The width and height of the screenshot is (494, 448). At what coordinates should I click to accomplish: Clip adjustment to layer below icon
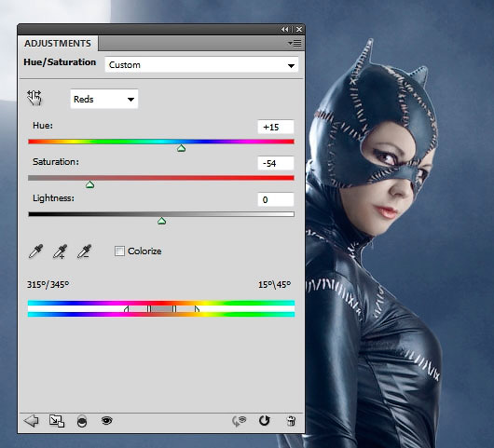[x=82, y=421]
